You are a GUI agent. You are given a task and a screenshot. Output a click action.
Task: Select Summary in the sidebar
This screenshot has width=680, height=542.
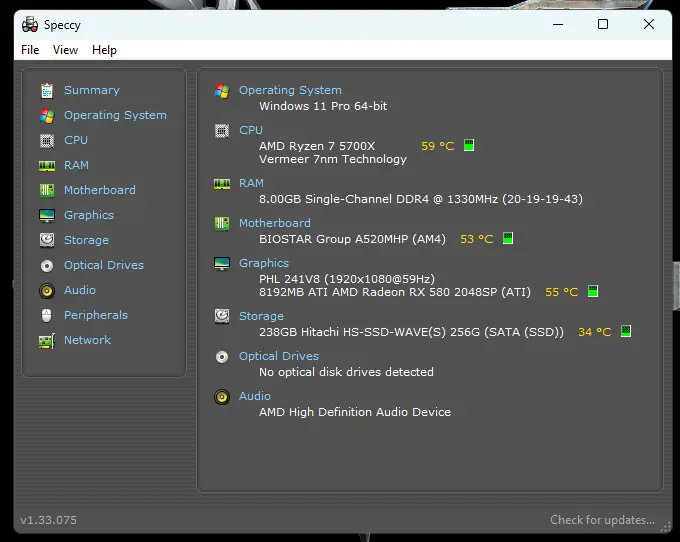click(x=92, y=90)
